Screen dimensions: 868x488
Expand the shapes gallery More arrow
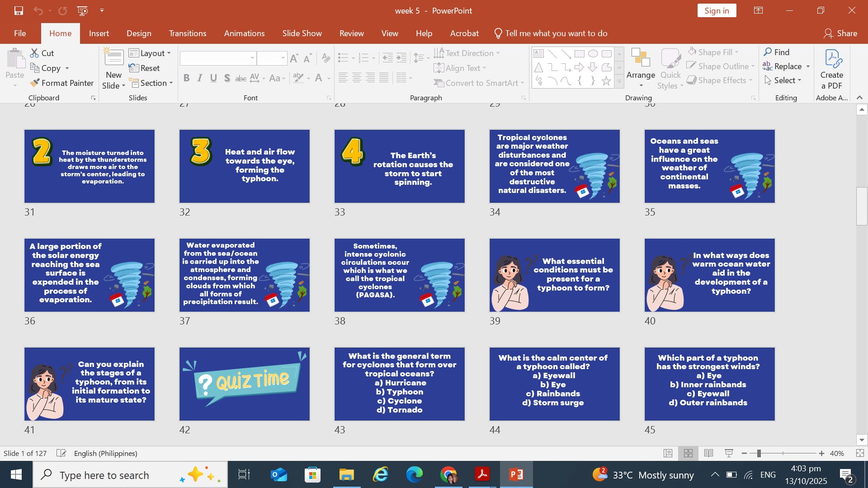619,81
